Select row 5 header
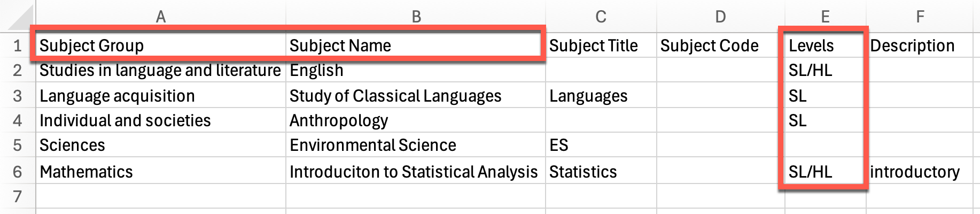The height and width of the screenshot is (214, 980). point(18,145)
